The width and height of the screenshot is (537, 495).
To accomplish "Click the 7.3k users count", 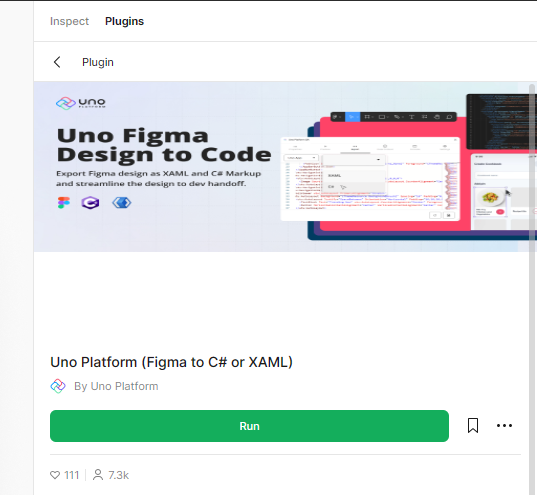I will pos(118,475).
